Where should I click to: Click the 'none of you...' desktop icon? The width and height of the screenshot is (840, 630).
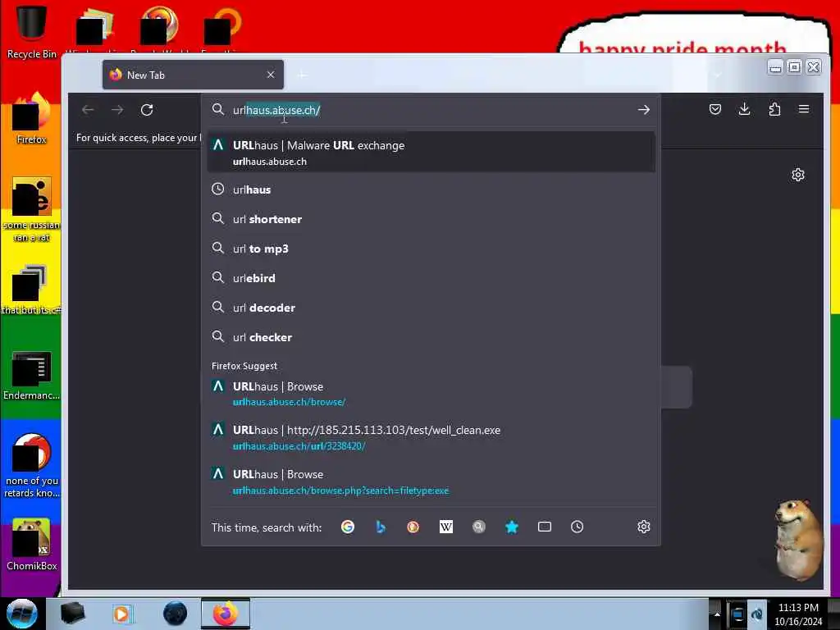[31, 466]
